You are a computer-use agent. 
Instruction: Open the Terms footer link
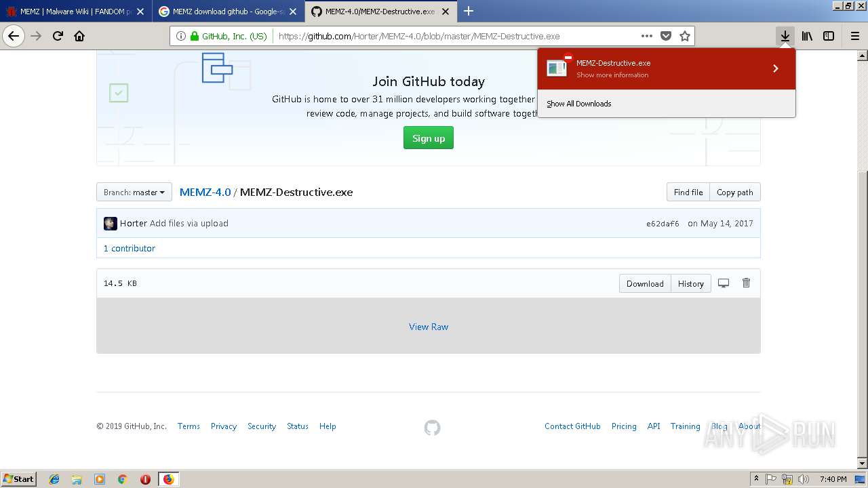[x=189, y=426]
